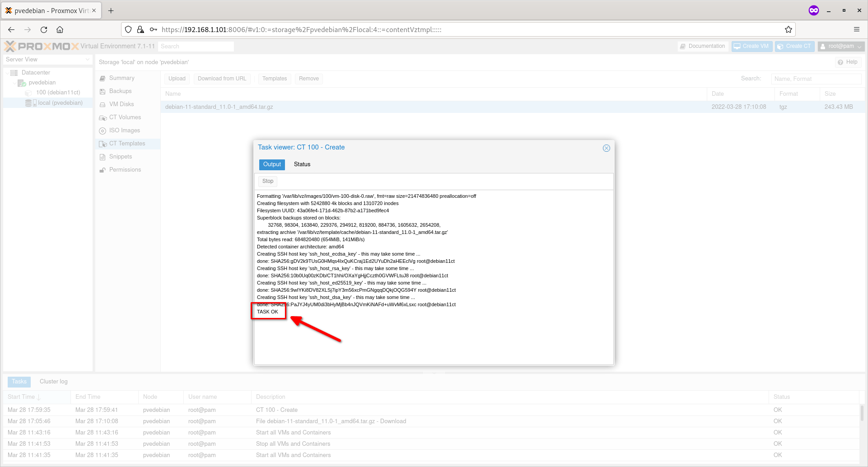Select Datacenter in the resource tree
The width and height of the screenshot is (868, 467).
coord(36,73)
